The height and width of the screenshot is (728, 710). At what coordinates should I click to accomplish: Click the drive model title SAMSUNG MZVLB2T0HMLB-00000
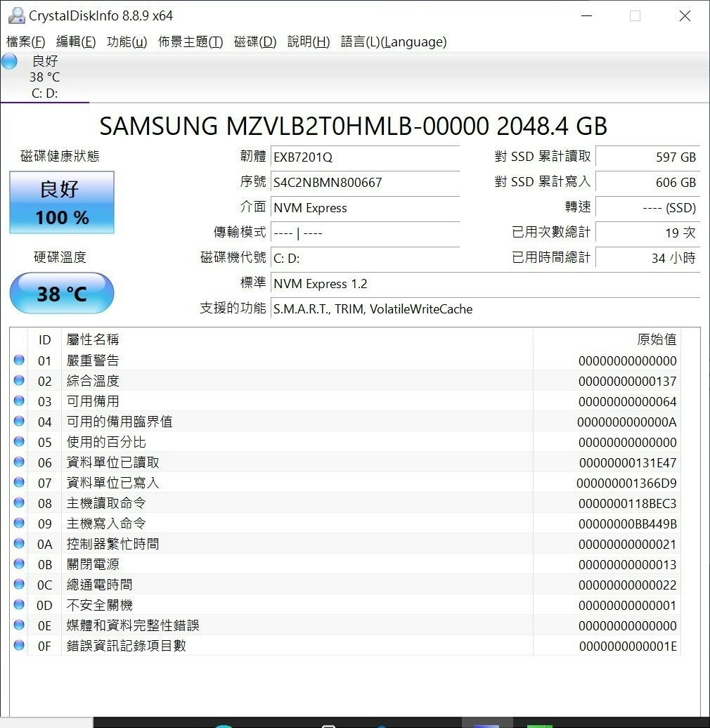tap(295, 126)
